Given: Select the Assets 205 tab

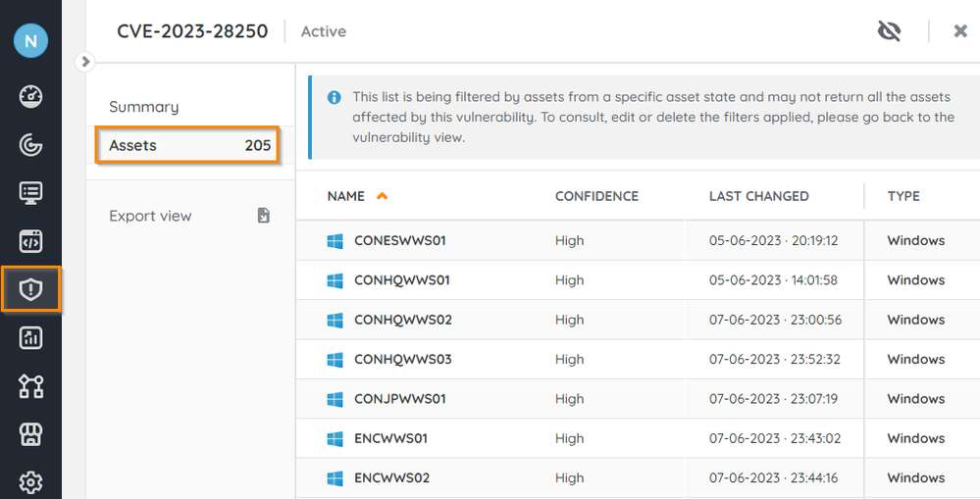Looking at the screenshot, I should pyautogui.click(x=187, y=145).
